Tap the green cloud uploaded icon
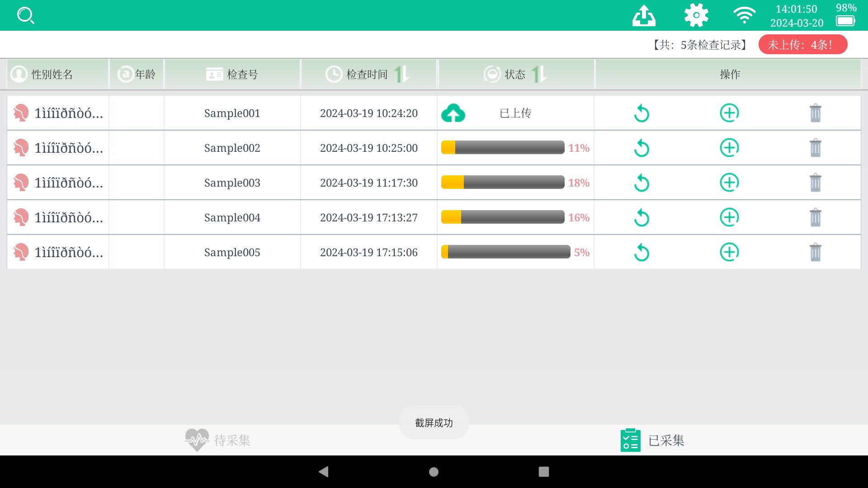This screenshot has height=488, width=868. (453, 113)
